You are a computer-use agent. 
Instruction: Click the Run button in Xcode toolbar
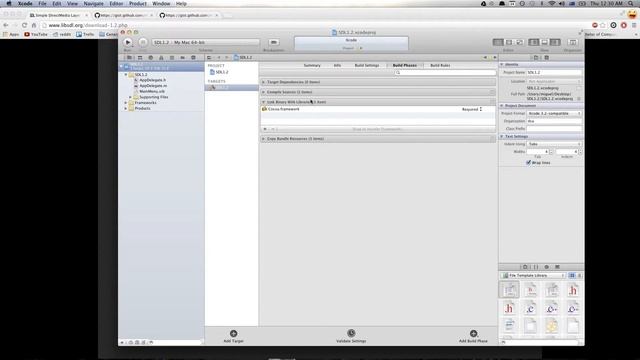[x=128, y=42]
